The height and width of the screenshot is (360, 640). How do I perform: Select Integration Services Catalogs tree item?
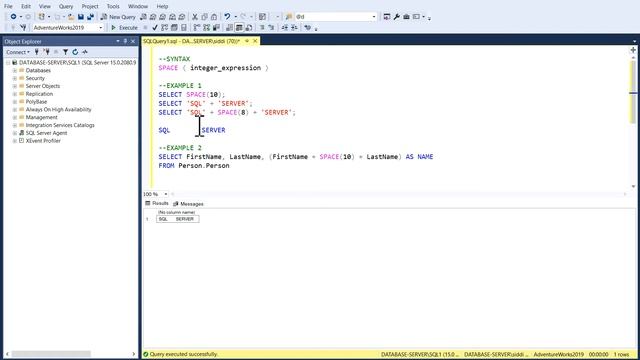pyautogui.click(x=60, y=125)
